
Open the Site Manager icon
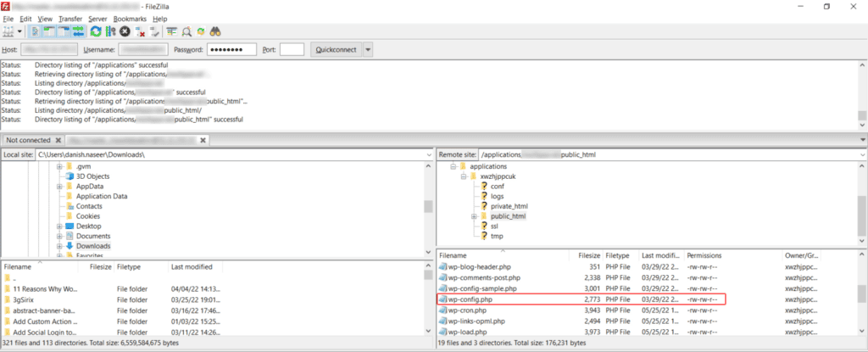click(10, 31)
